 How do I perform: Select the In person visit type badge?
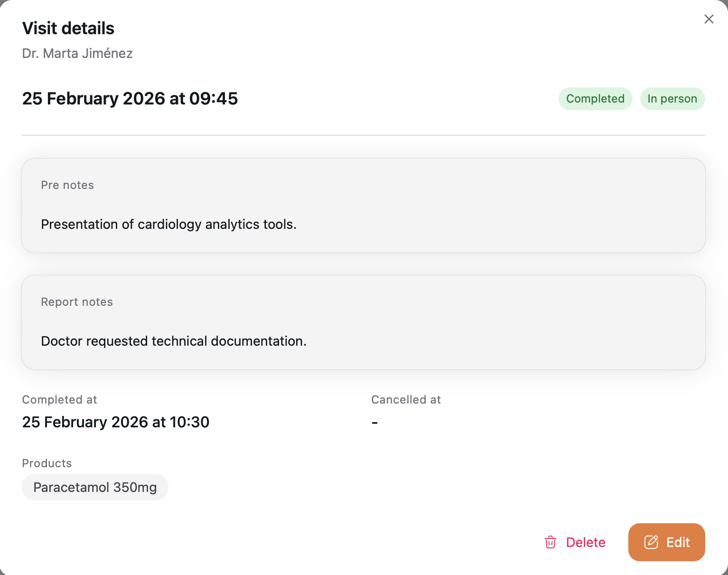coord(672,98)
